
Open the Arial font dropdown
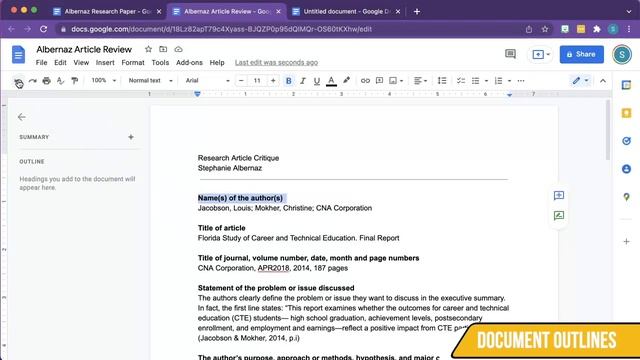pos(207,81)
